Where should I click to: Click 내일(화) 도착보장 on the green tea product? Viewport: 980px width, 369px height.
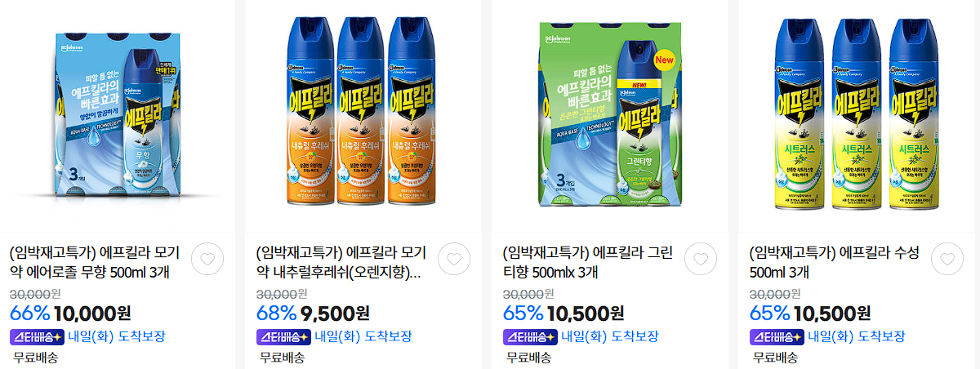click(609, 336)
